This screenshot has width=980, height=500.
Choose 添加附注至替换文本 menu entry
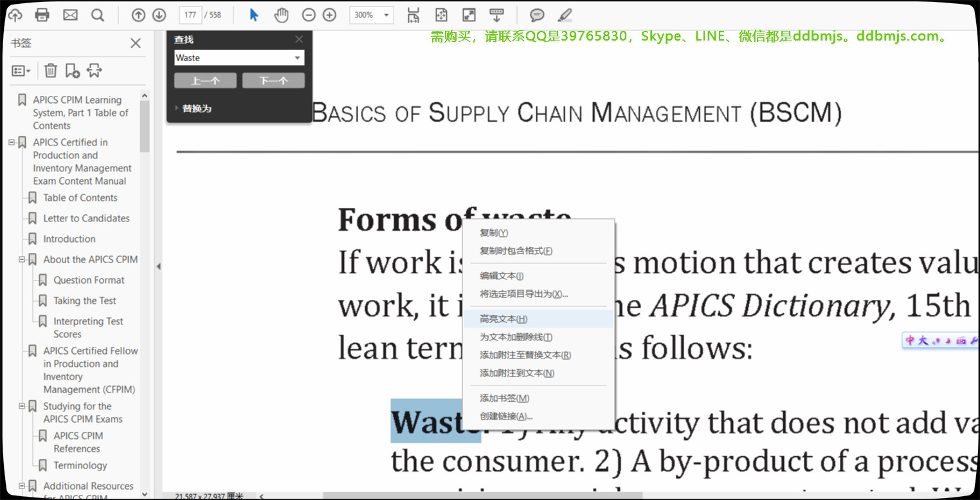(x=539, y=355)
